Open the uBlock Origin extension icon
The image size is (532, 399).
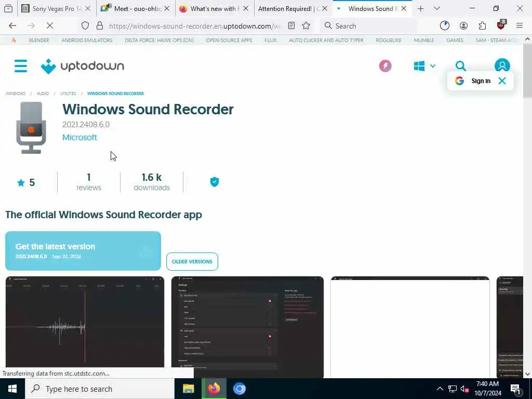tap(501, 25)
